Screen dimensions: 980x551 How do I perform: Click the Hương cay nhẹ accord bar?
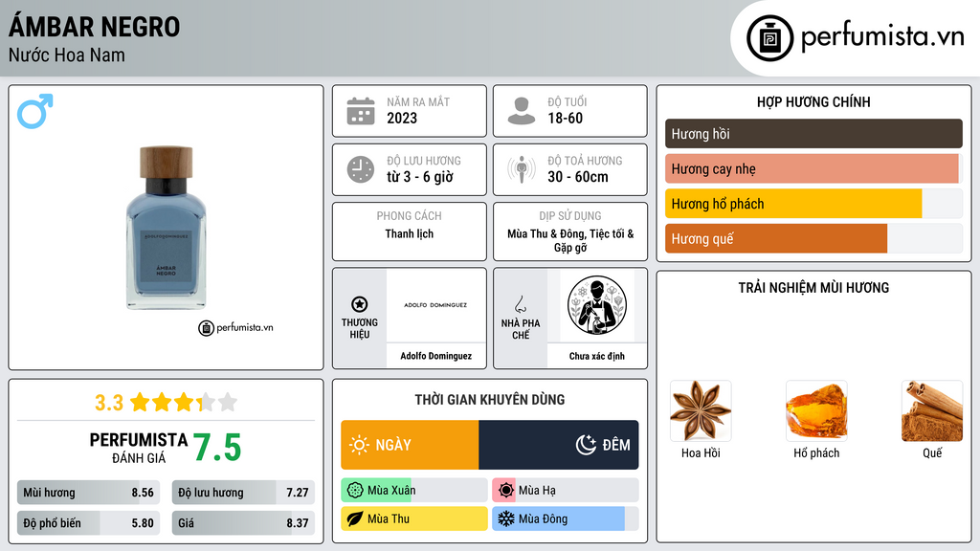point(813,168)
